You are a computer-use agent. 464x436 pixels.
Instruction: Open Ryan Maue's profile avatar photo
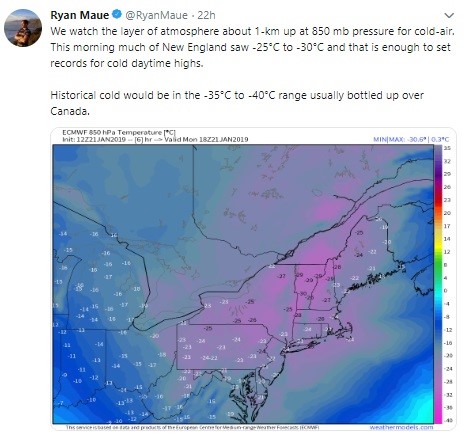[23, 27]
